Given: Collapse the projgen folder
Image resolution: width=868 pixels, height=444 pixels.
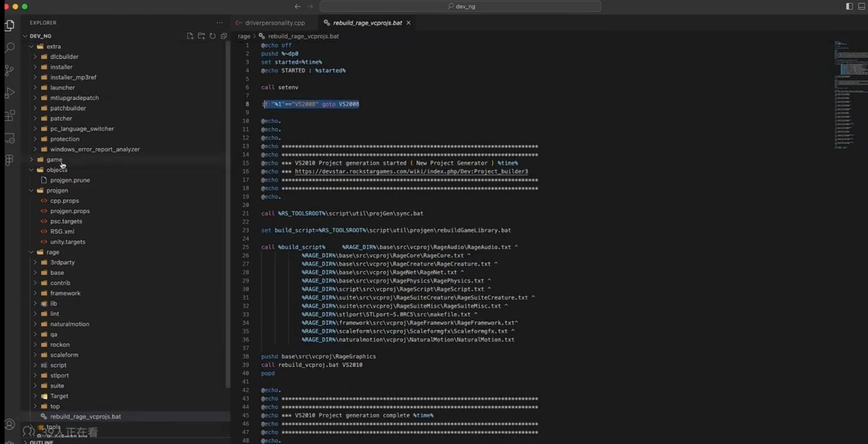Looking at the screenshot, I should coord(57,190).
